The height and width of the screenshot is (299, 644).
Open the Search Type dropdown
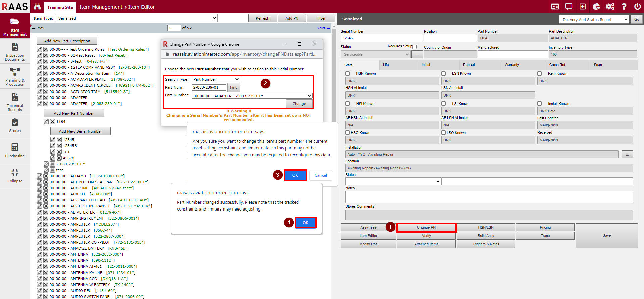click(x=216, y=79)
